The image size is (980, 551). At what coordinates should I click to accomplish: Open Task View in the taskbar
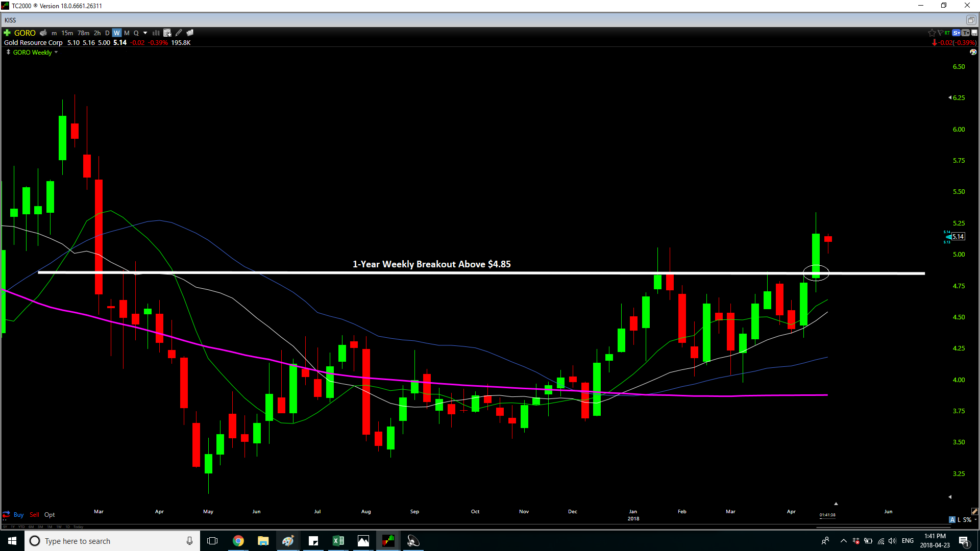pos(212,541)
